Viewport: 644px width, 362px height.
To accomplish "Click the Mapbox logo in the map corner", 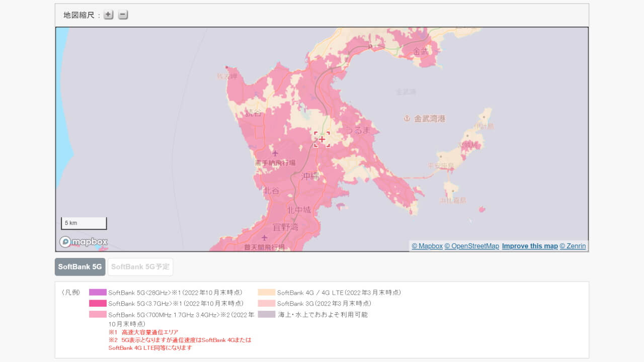I will tap(83, 242).
